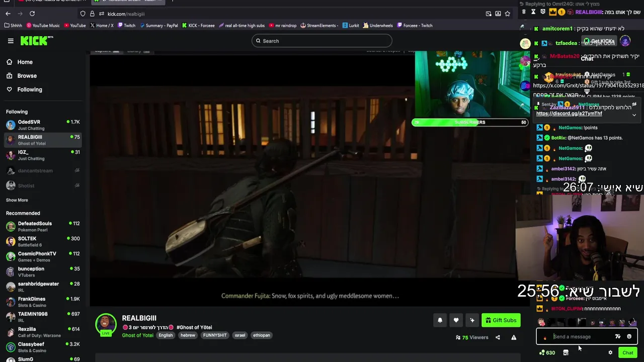Open KICK - Forceee bookmark
The height and width of the screenshot is (362, 644).
pos(198,26)
